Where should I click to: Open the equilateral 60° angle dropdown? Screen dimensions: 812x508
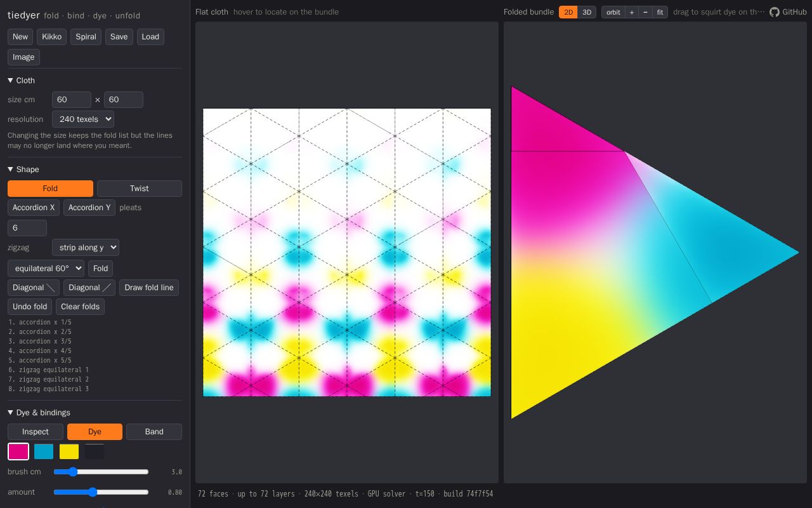(46, 269)
